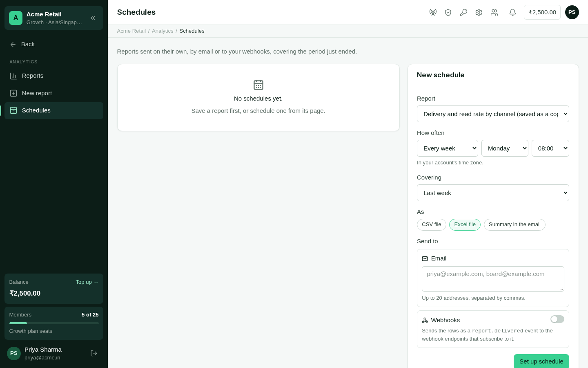Screen dimensions: 588x368
Task: Click the Acme Retail logo badge
Action: (16, 18)
